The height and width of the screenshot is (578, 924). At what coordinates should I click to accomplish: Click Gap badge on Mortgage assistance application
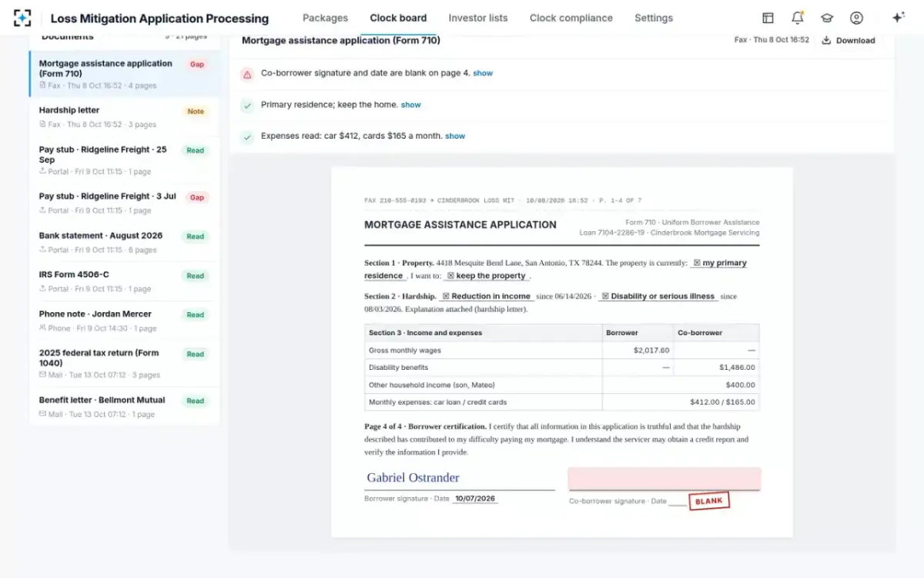point(197,65)
